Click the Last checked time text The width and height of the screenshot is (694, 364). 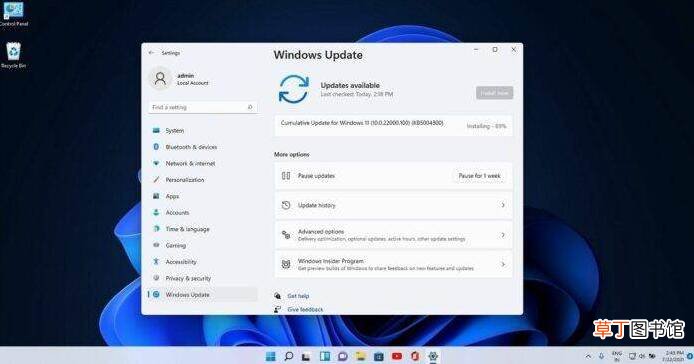click(357, 94)
